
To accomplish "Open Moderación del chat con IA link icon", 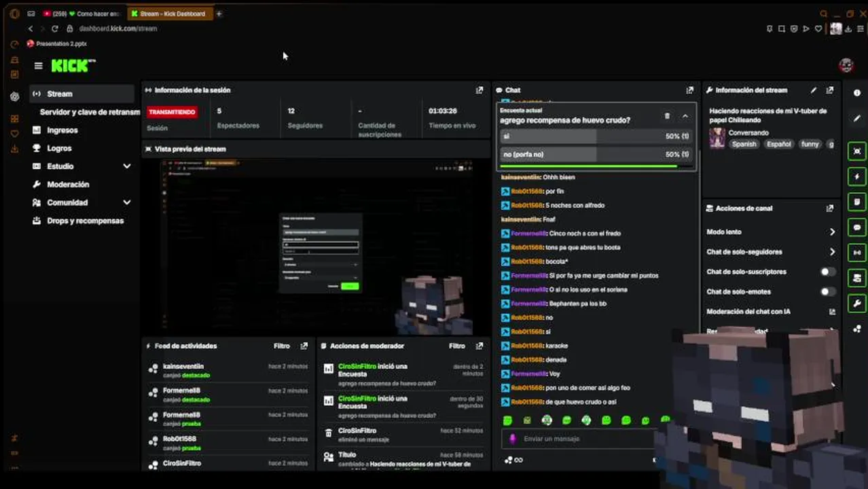I will click(x=832, y=312).
